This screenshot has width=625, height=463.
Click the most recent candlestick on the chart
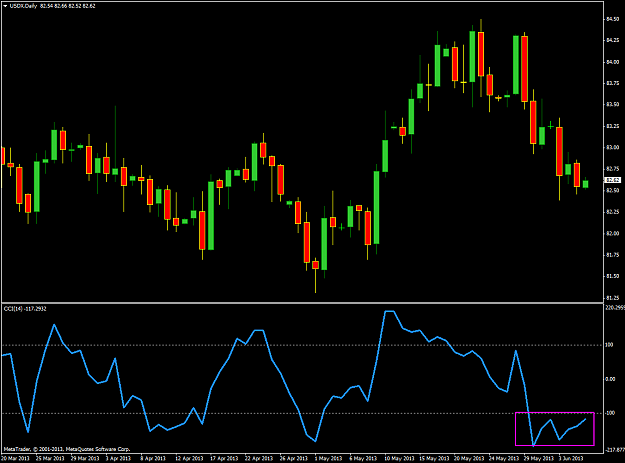[585, 184]
